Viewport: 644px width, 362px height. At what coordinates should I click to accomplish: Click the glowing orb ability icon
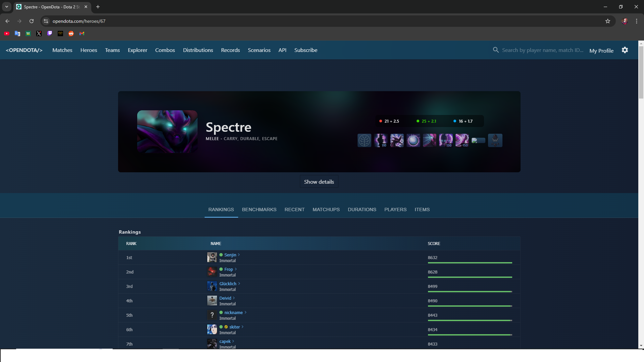(x=413, y=140)
